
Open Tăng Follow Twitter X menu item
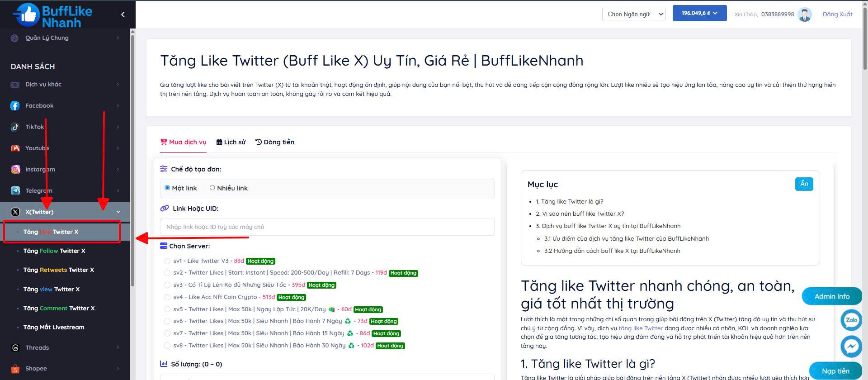[x=54, y=251]
